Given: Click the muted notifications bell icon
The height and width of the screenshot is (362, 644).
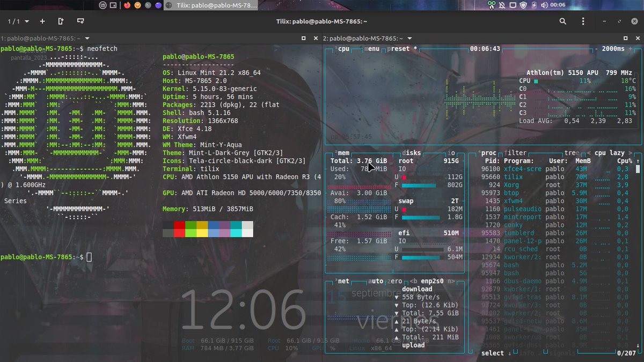Looking at the screenshot, I should [x=502, y=5].
